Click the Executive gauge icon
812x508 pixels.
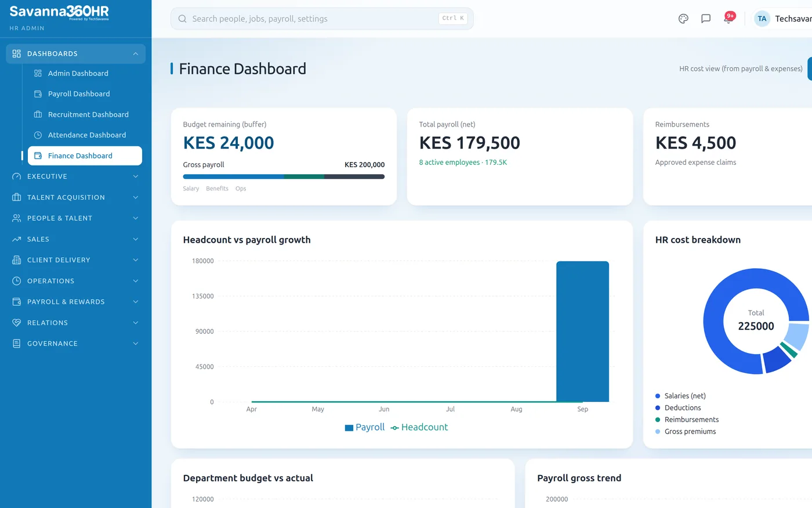16,176
